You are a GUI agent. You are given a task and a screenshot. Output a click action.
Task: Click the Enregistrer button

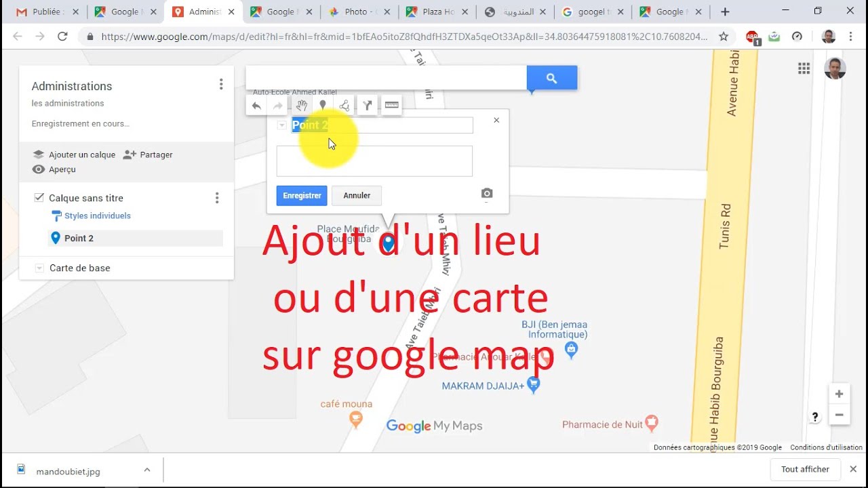point(302,196)
